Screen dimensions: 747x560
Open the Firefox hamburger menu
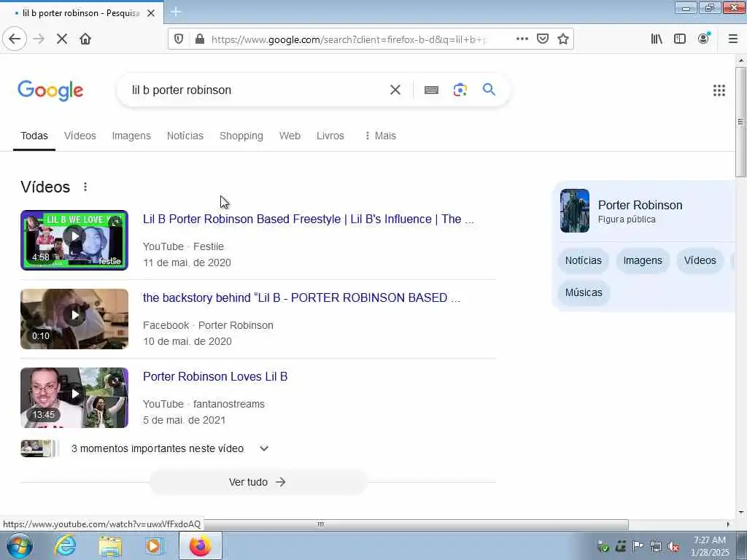tap(733, 39)
